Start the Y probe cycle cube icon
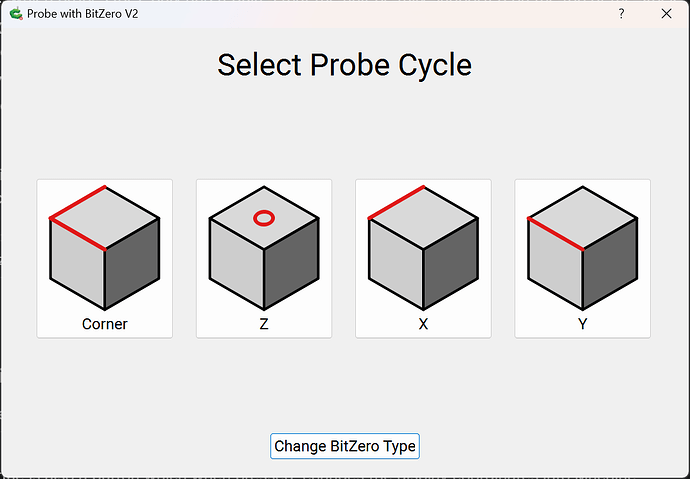 click(x=582, y=250)
